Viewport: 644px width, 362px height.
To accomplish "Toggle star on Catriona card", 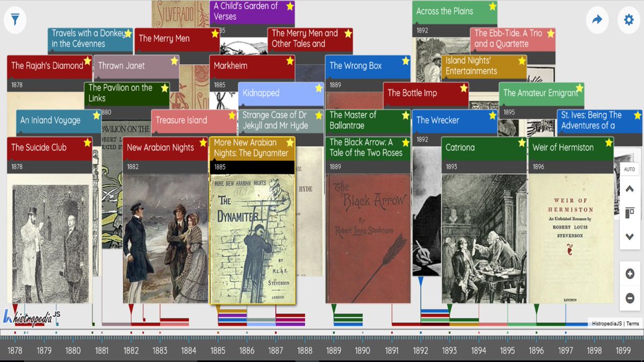I will (x=522, y=143).
